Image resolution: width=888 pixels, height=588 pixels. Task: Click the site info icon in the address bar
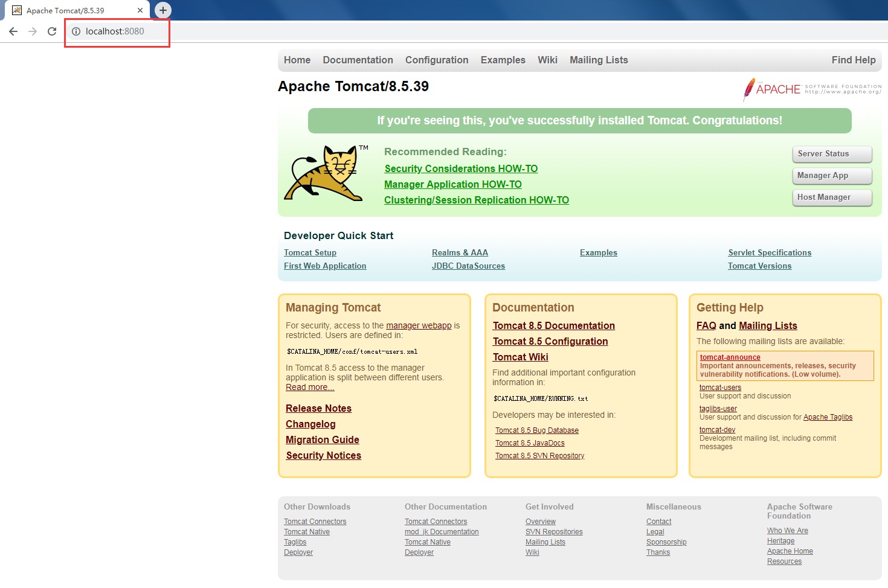tap(76, 31)
